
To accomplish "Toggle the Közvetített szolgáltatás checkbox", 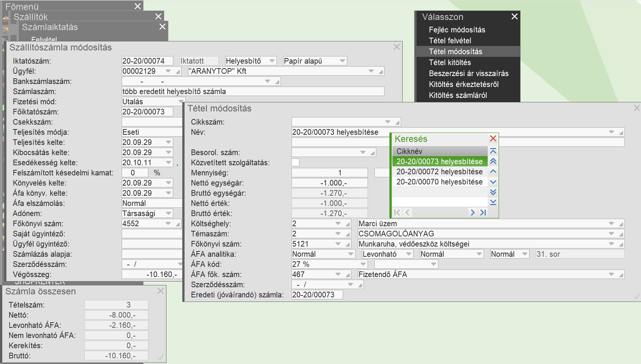I will (296, 163).
